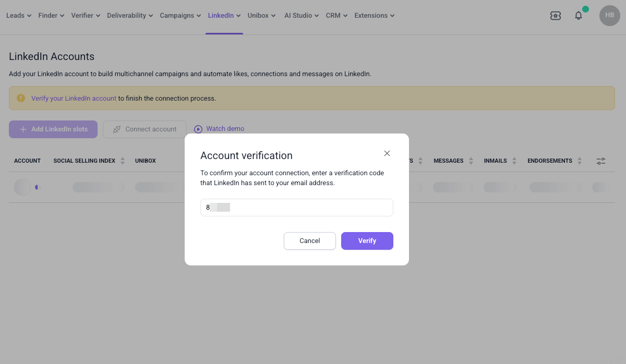Open the notifications bell

pyautogui.click(x=579, y=16)
